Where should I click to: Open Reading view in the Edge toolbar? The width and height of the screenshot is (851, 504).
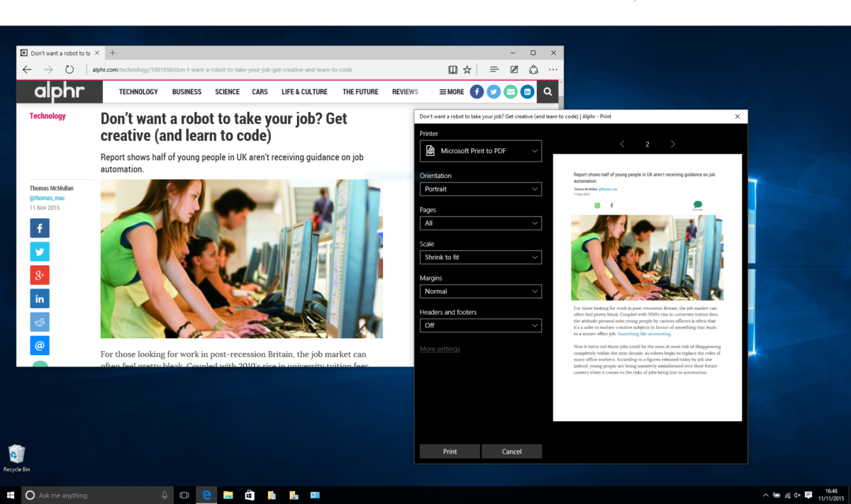pos(452,69)
